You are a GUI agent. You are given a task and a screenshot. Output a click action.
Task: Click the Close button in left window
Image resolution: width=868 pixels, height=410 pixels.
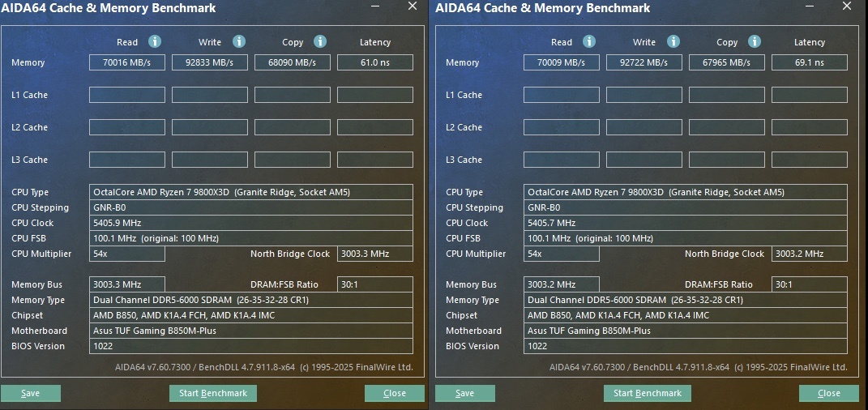[395, 393]
